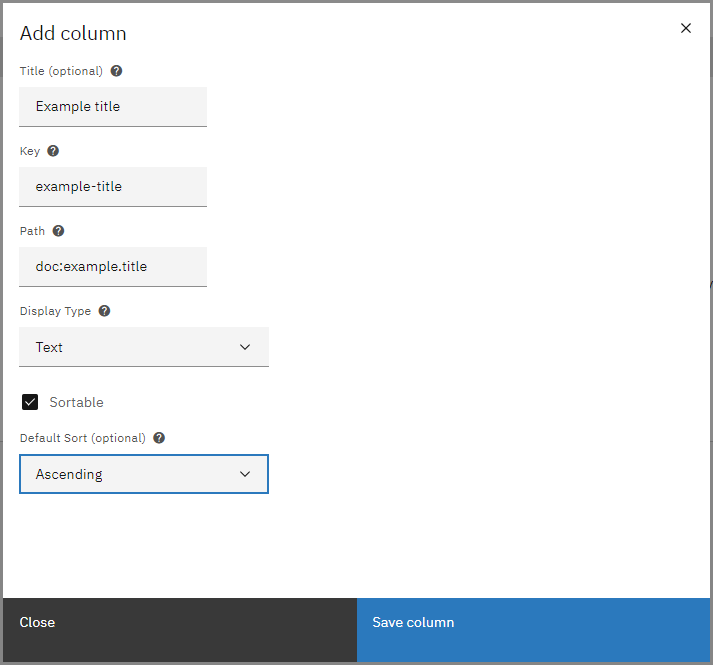Select the Path field with doc:example.title
713x665 pixels.
click(113, 266)
